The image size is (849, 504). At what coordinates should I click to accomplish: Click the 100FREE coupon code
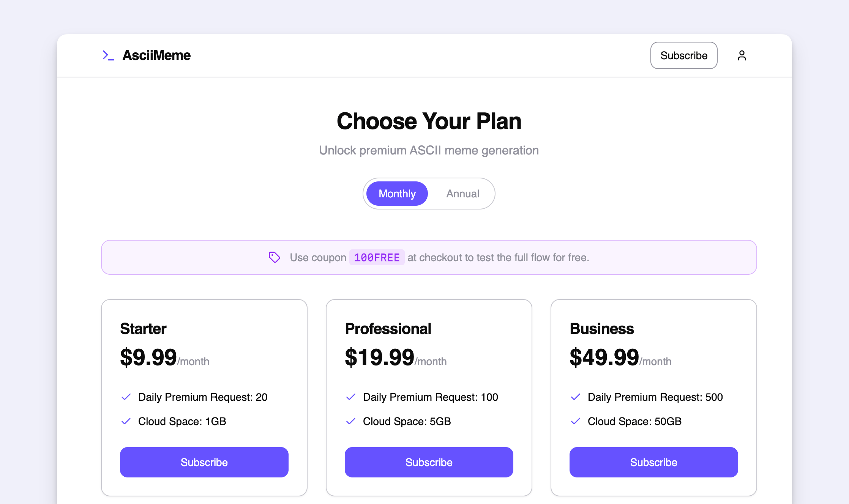pyautogui.click(x=377, y=257)
